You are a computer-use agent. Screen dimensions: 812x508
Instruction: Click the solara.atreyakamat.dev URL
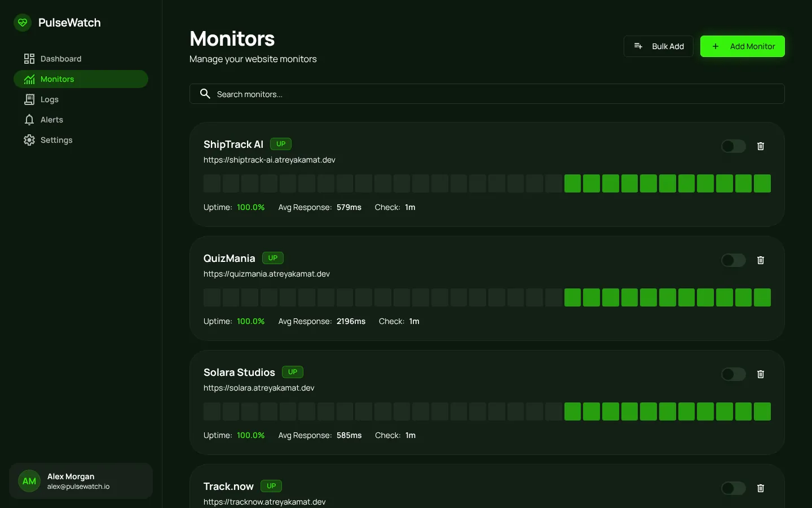(259, 388)
